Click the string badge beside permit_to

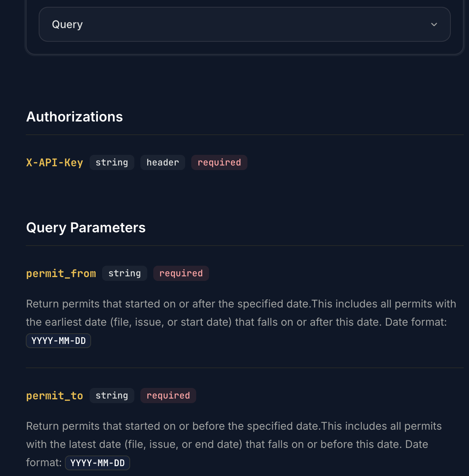coord(112,395)
